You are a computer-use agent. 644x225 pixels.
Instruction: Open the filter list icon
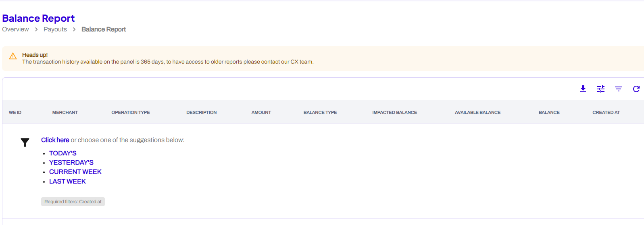(x=619, y=89)
